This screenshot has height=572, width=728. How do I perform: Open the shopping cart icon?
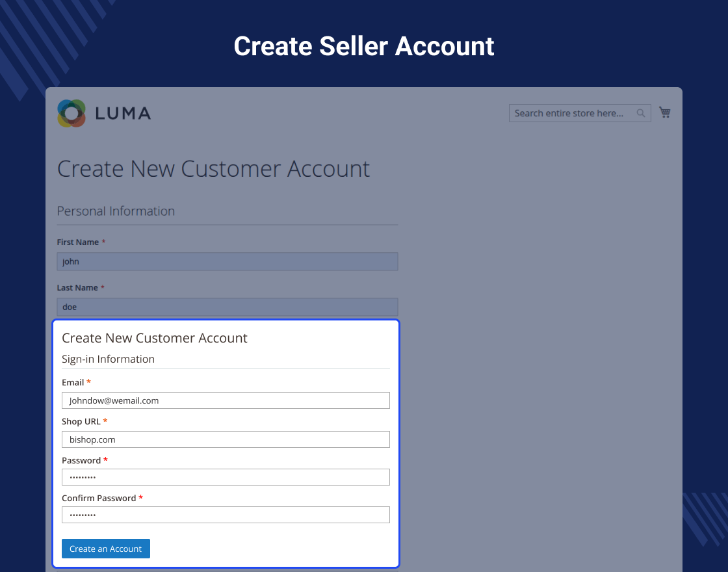pyautogui.click(x=665, y=112)
